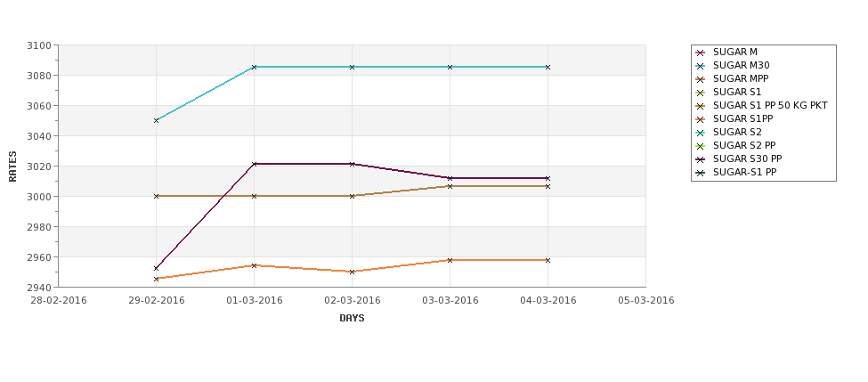Click the cyan line point on 04-03-2016
This screenshot has width=868, height=382.
point(548,67)
